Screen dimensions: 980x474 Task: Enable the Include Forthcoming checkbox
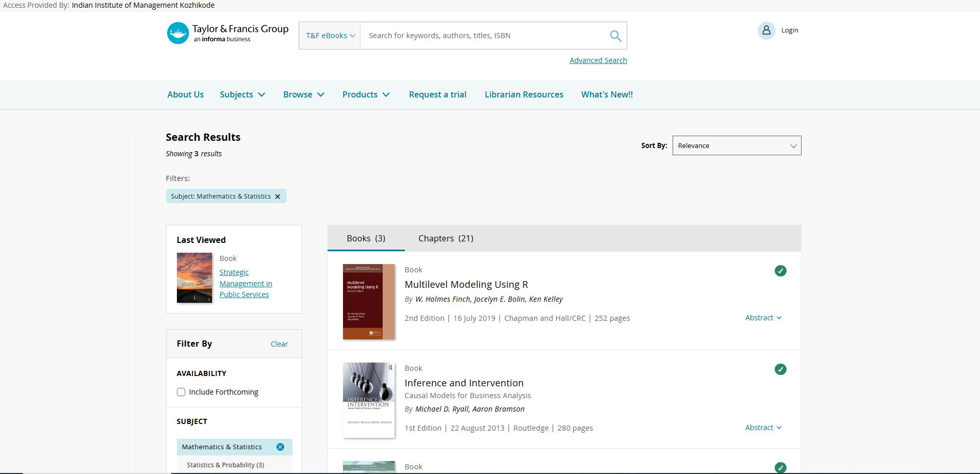tap(181, 392)
